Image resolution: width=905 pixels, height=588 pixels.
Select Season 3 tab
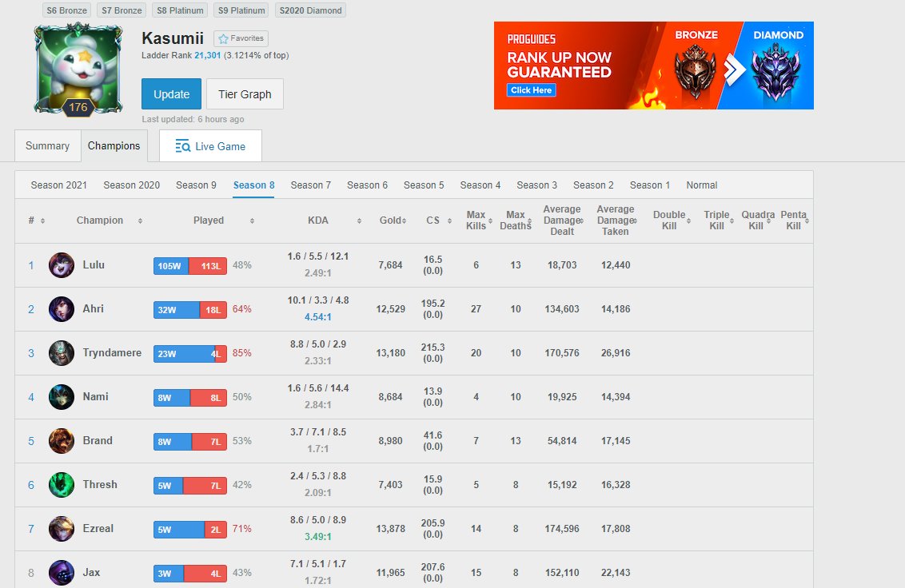coord(536,185)
